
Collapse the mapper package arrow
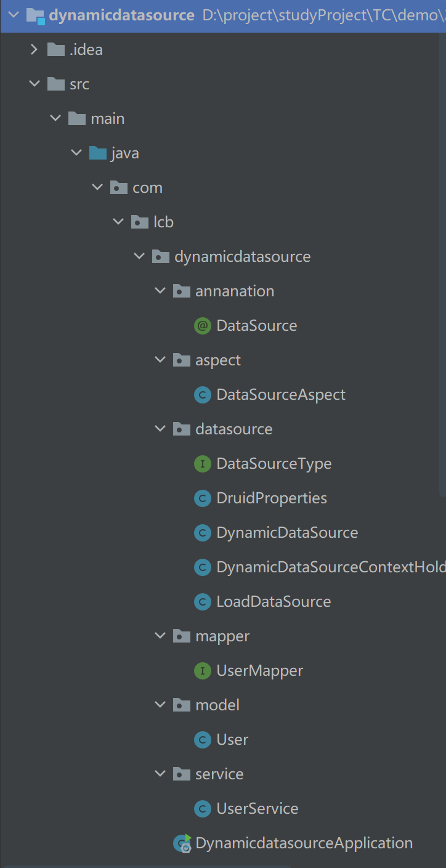(x=160, y=636)
